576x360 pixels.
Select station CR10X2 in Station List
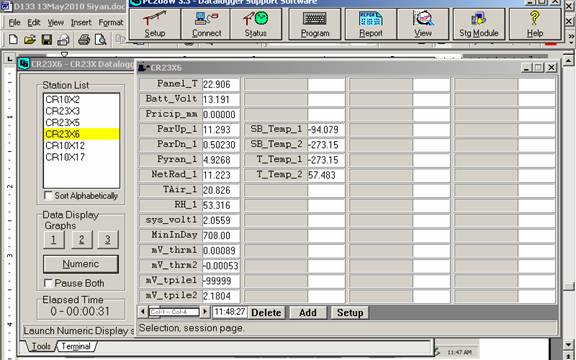click(81, 100)
